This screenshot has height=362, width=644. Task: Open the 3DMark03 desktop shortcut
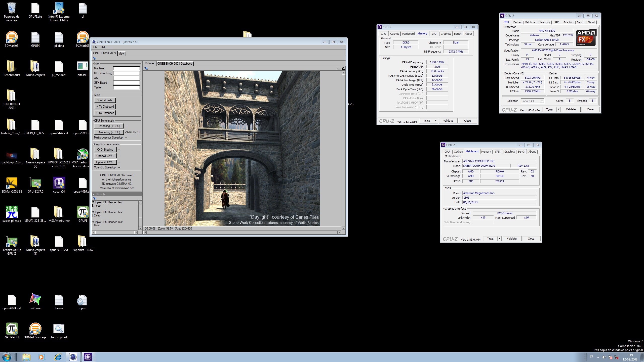[x=12, y=39]
